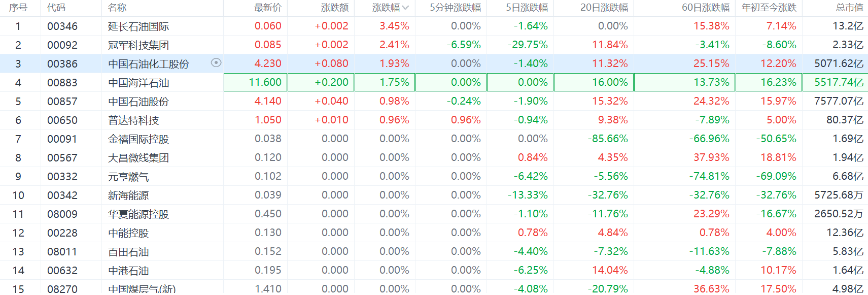Click the 20日涨跌幅 column header
Viewport: 868px width, 295px height.
(604, 8)
